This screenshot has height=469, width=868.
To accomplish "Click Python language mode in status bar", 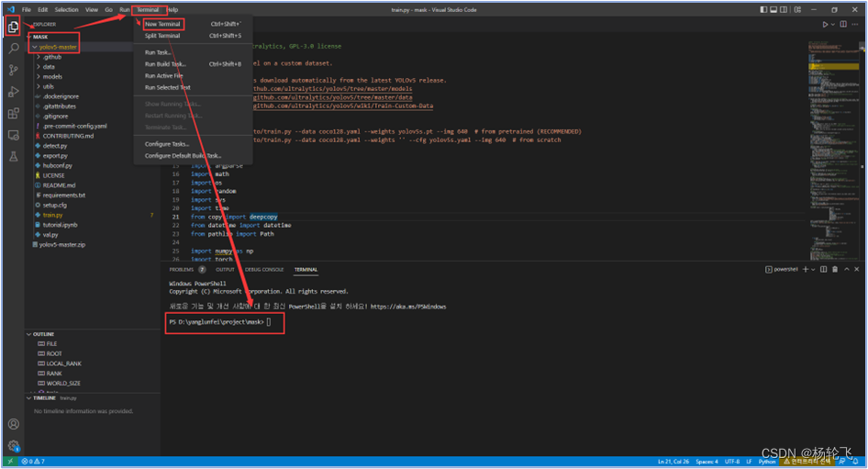I will pyautogui.click(x=767, y=461).
